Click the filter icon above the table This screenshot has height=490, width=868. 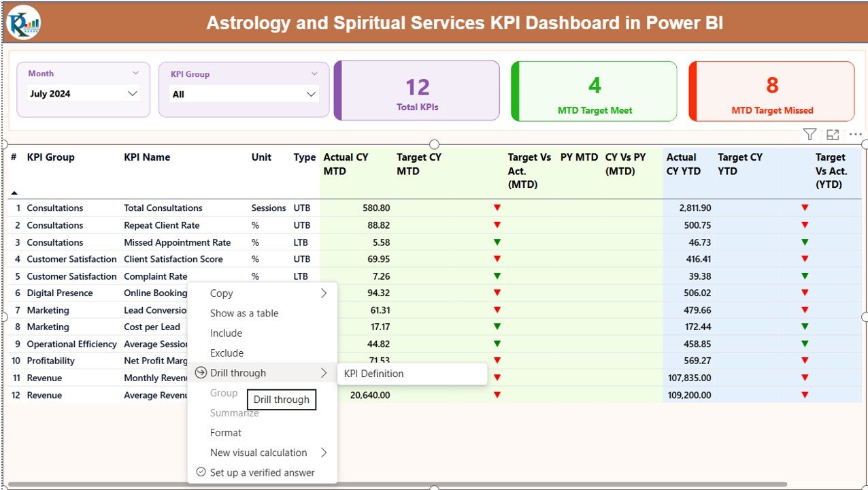coord(809,135)
